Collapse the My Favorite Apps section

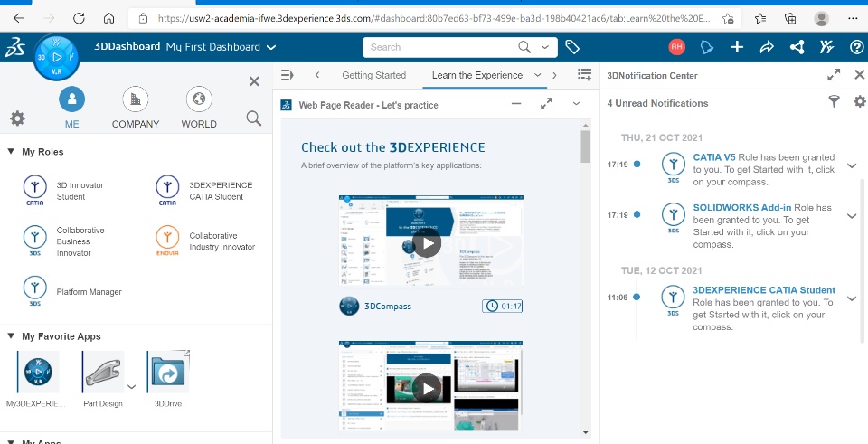point(11,335)
